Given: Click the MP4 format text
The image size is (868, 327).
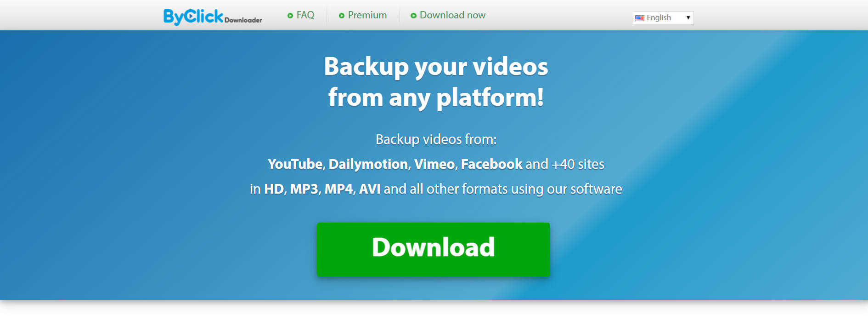Looking at the screenshot, I should coord(338,189).
